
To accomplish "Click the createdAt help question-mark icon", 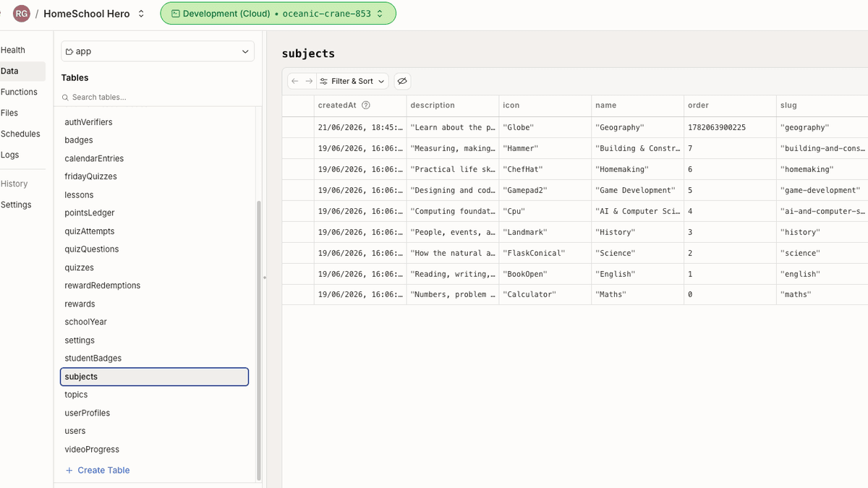I will [366, 105].
